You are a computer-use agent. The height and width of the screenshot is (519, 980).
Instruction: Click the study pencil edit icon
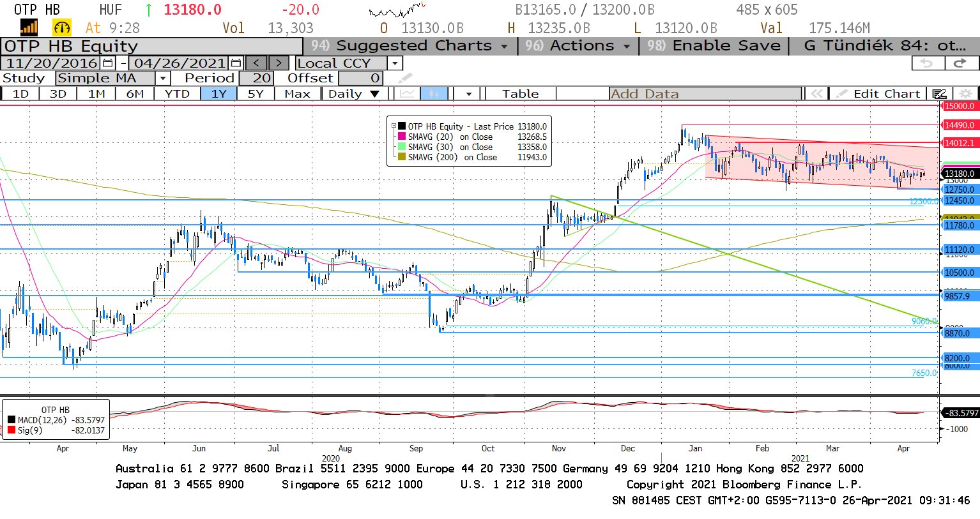point(405,79)
